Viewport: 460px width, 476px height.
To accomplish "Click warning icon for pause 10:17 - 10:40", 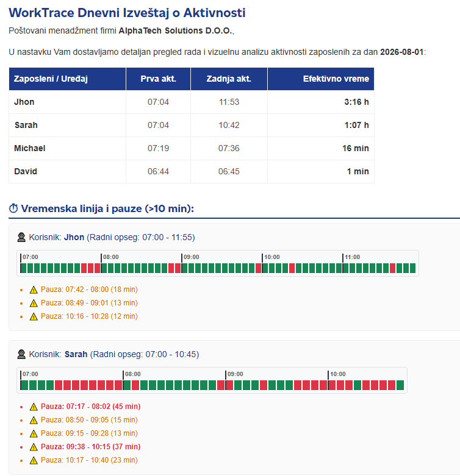I will click(34, 460).
